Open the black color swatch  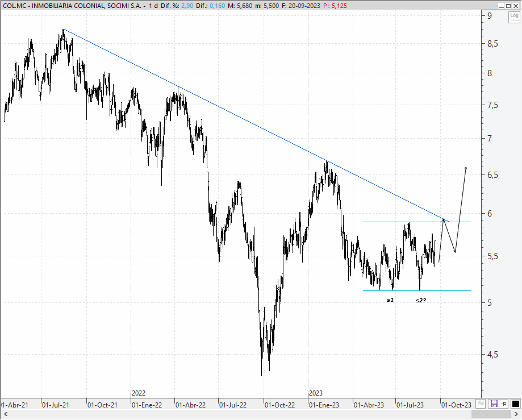coord(515,404)
